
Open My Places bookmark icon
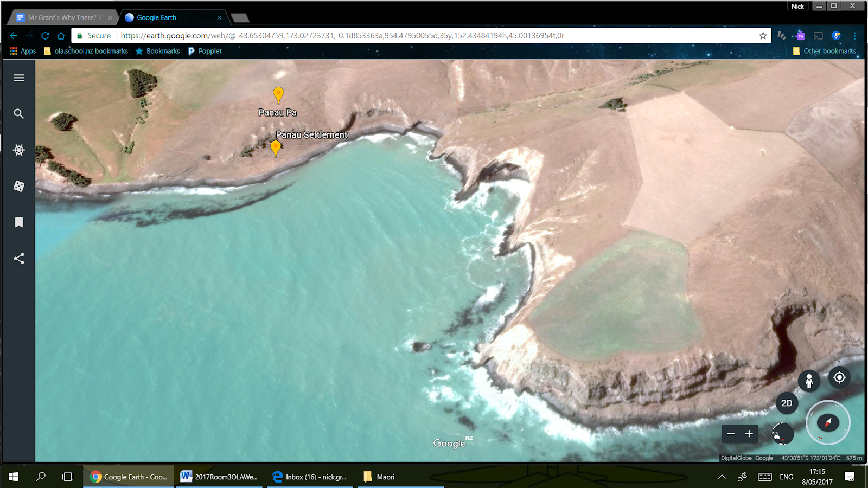[x=18, y=222]
